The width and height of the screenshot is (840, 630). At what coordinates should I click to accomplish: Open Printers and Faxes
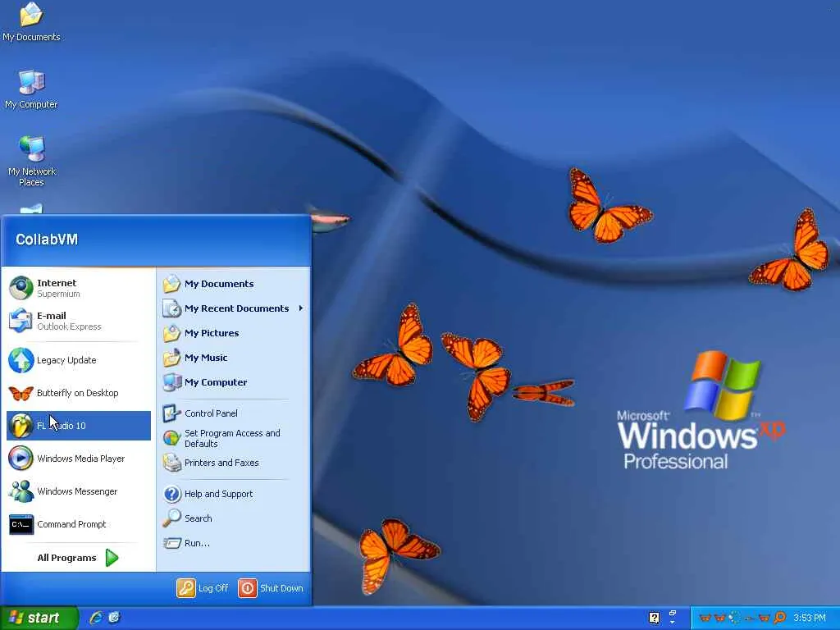click(234, 463)
